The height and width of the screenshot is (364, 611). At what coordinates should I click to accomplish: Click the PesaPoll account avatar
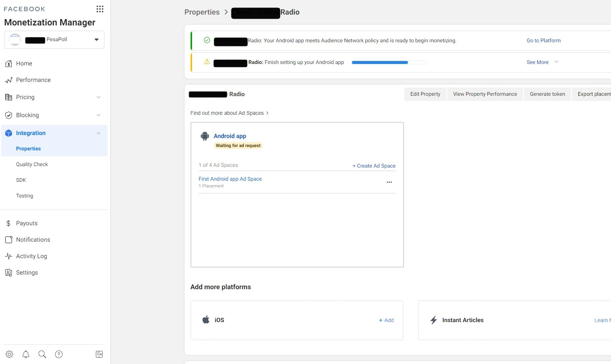coord(15,40)
